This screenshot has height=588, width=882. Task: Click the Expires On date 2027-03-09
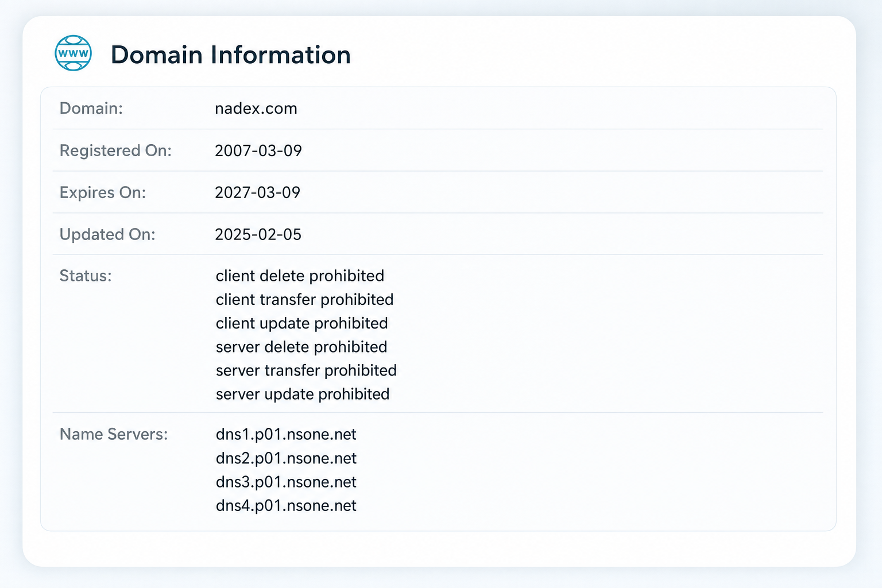258,192
